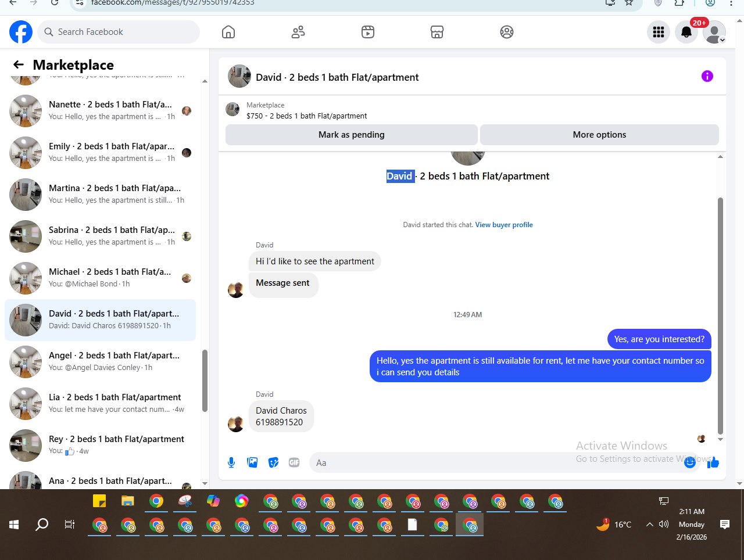Open the Windows Start button
The image size is (744, 560).
pyautogui.click(x=14, y=525)
